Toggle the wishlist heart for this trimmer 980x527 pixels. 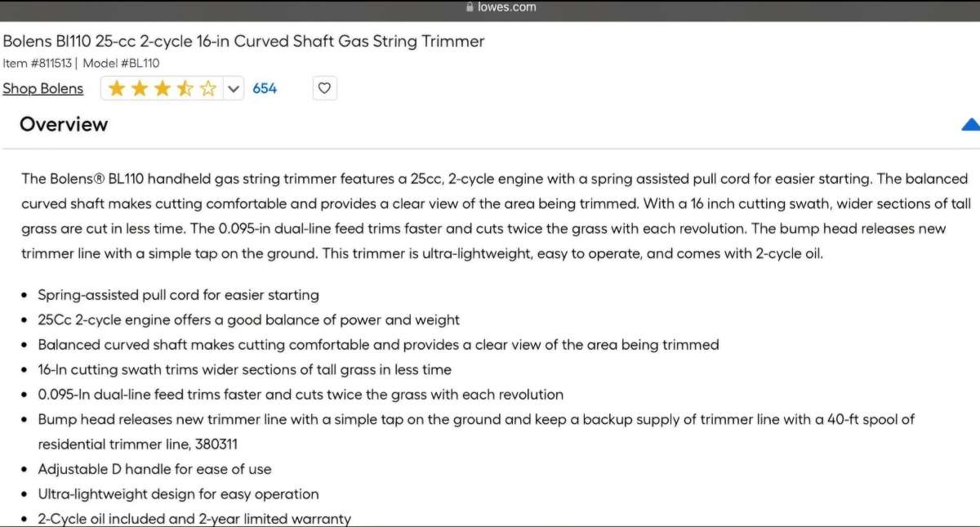[x=324, y=87]
